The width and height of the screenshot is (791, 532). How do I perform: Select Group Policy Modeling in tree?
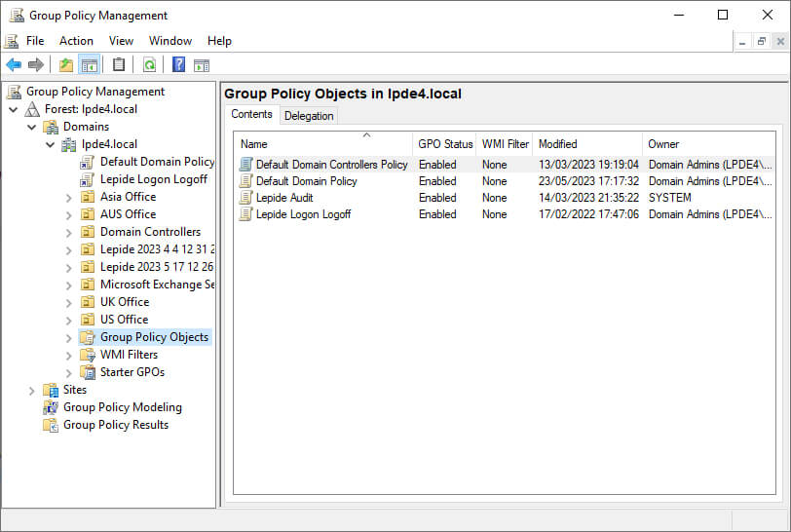pyautogui.click(x=122, y=407)
